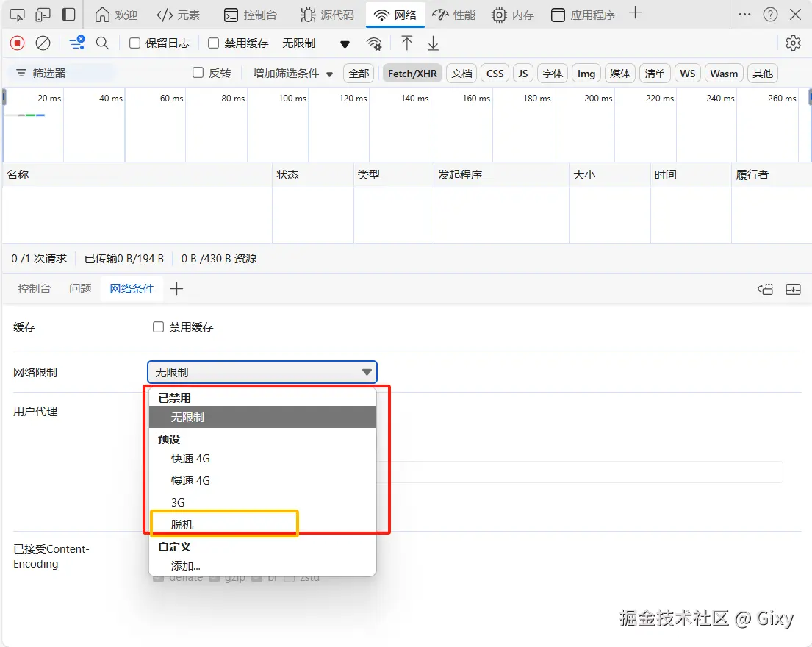Sort by 类型 column header

tap(394, 175)
